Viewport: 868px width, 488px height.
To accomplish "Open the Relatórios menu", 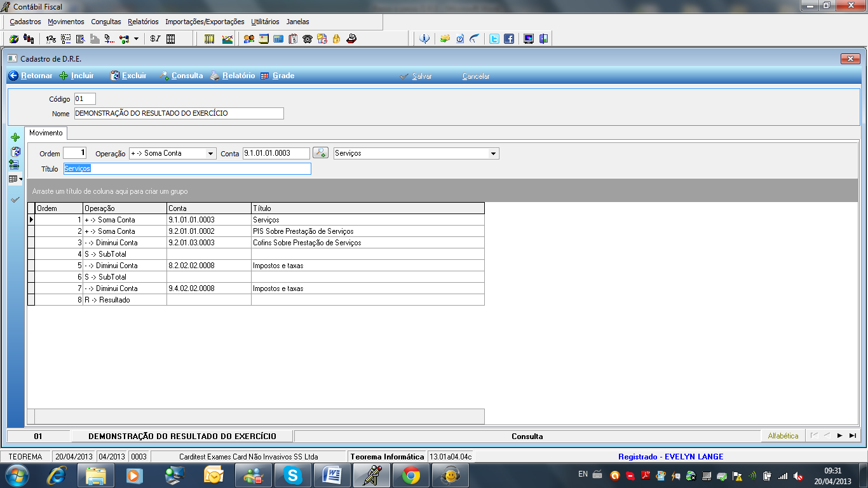I will [143, 22].
